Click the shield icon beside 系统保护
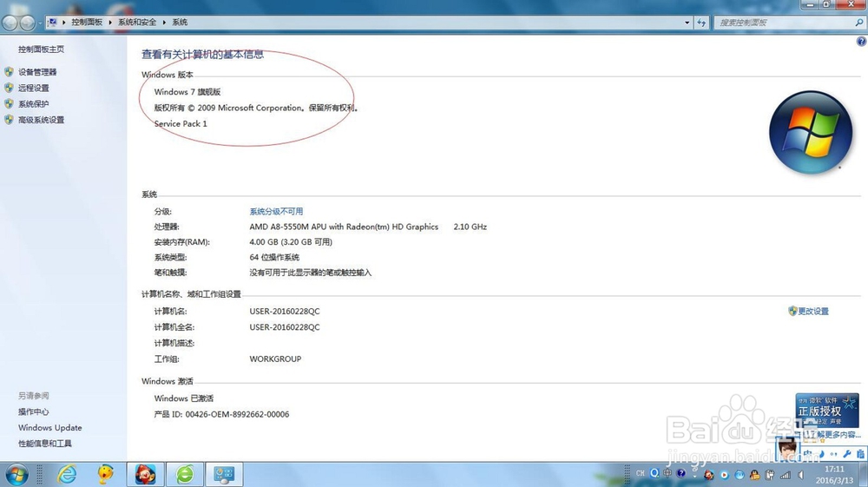The height and width of the screenshot is (487, 868). 9,104
